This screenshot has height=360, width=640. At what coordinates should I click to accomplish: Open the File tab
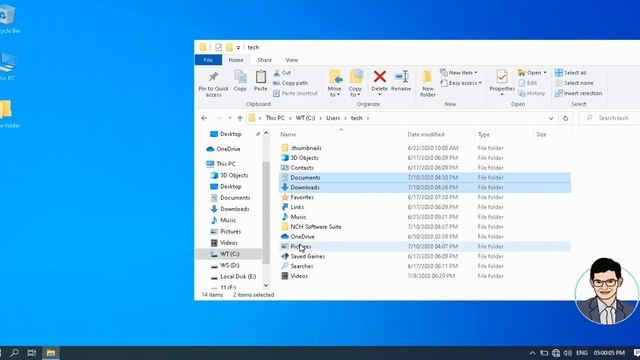(x=208, y=60)
